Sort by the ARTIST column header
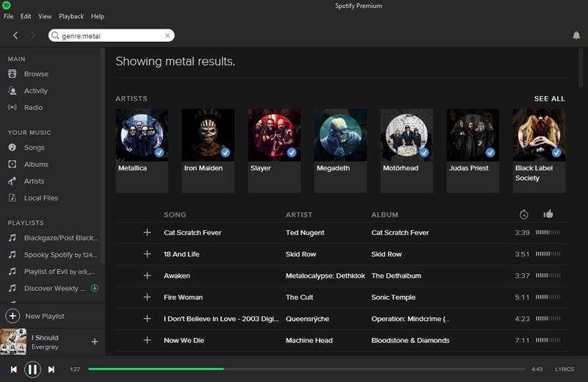 299,215
